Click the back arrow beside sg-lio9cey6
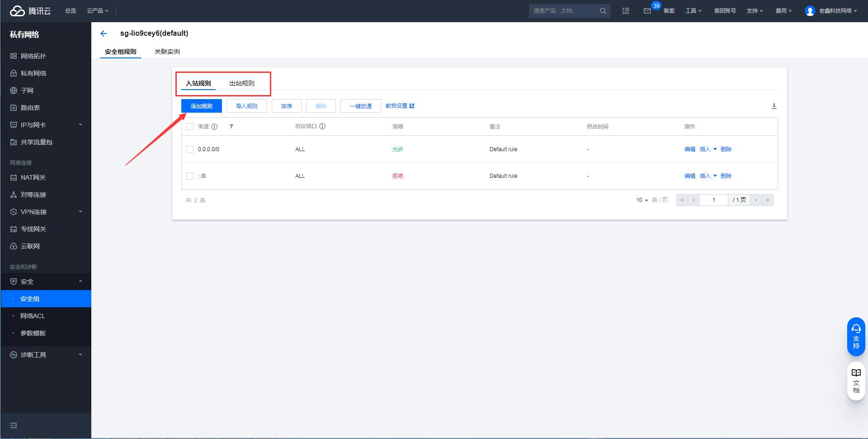Image resolution: width=868 pixels, height=439 pixels. click(104, 33)
